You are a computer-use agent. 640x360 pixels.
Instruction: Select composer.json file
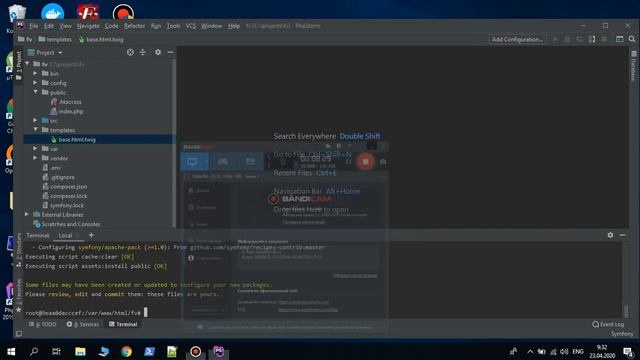(64, 186)
